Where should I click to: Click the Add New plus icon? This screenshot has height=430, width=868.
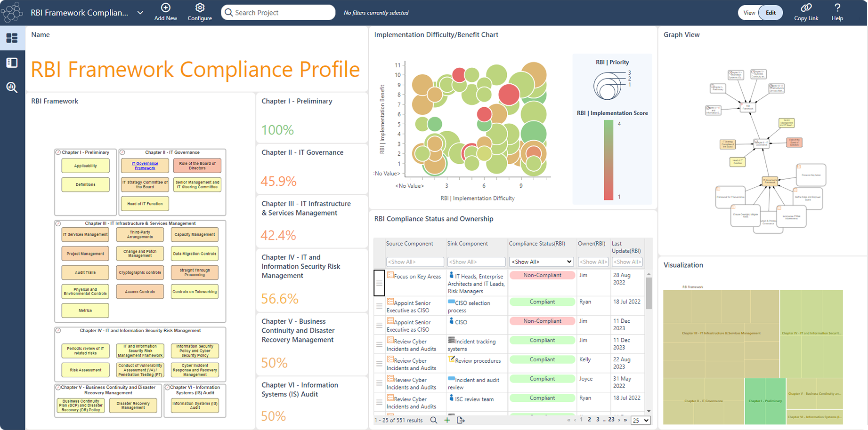(165, 8)
